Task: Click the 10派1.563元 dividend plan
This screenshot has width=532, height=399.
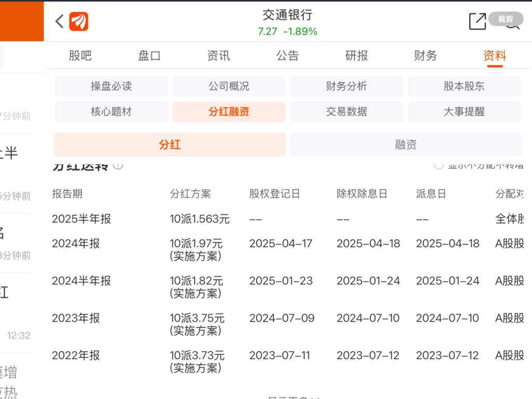Action: pyautogui.click(x=199, y=219)
